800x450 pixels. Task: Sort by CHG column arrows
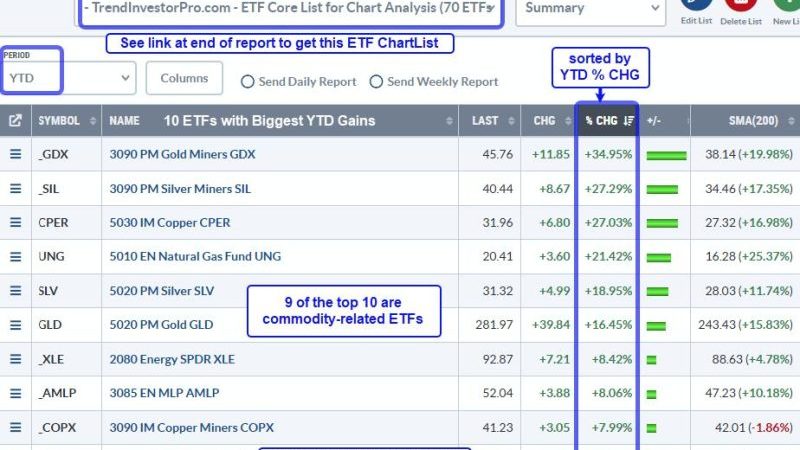click(568, 121)
